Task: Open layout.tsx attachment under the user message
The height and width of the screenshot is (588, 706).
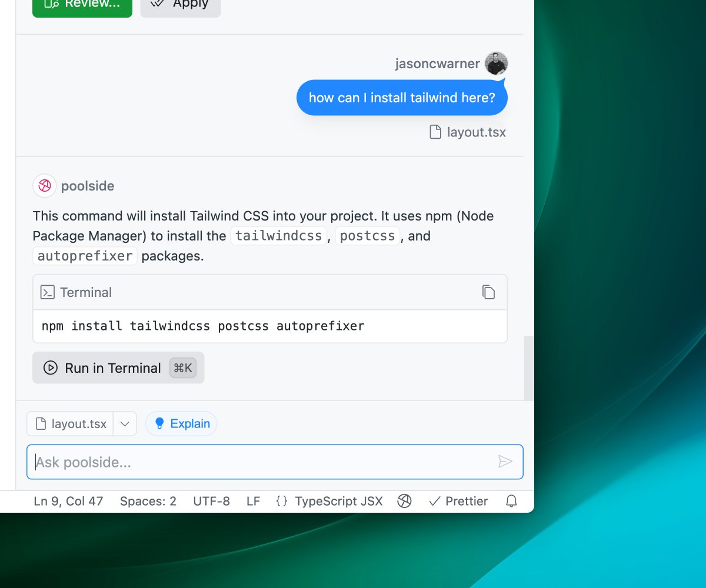Action: click(468, 132)
